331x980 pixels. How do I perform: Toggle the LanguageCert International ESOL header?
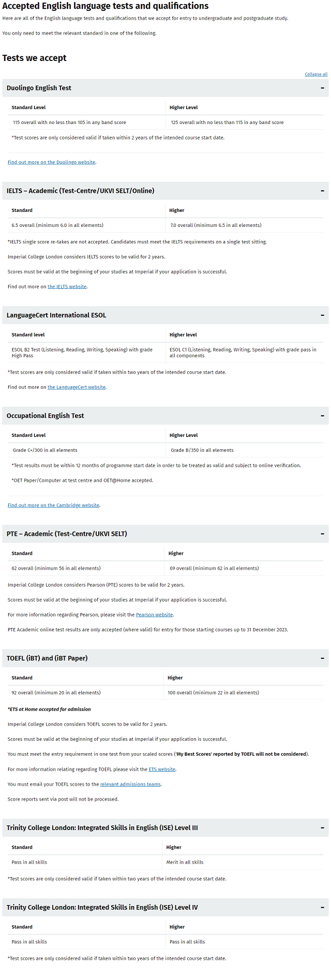[x=165, y=315]
